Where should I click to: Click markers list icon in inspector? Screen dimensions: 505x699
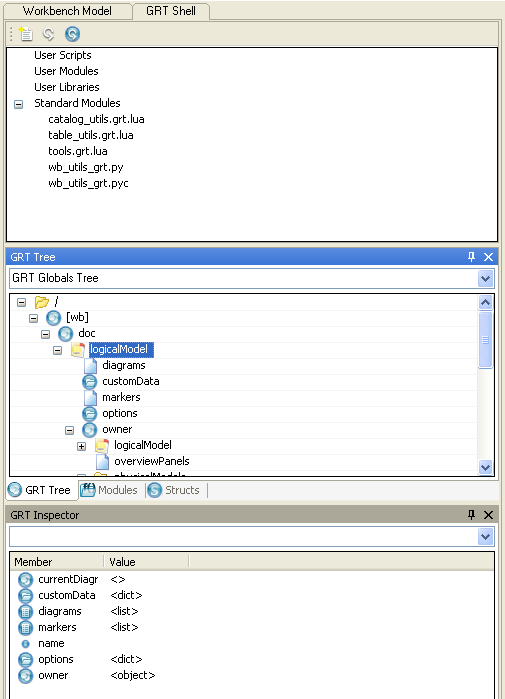tap(25, 628)
